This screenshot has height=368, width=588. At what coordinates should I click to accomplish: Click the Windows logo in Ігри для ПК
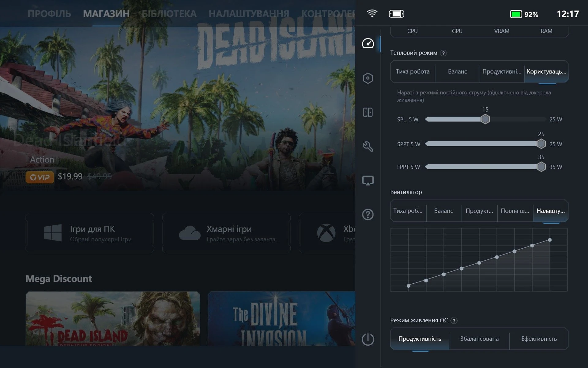pos(53,233)
